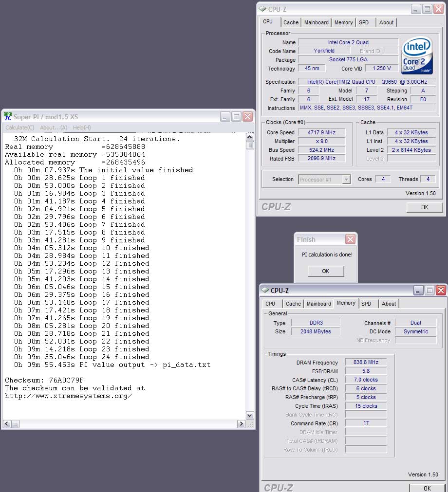Viewport: 448px width, 492px height.
Task: Click the DRAM Frequency value 838.8 MHz
Action: (x=366, y=362)
